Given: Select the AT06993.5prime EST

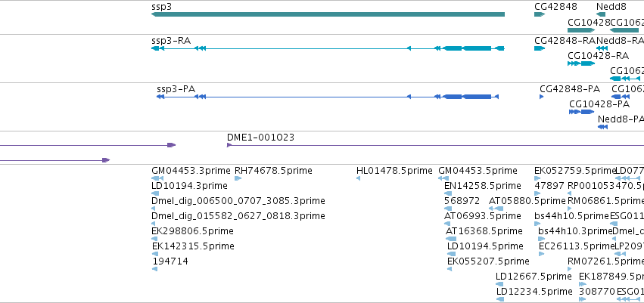Looking at the screenshot, I should click(447, 224).
